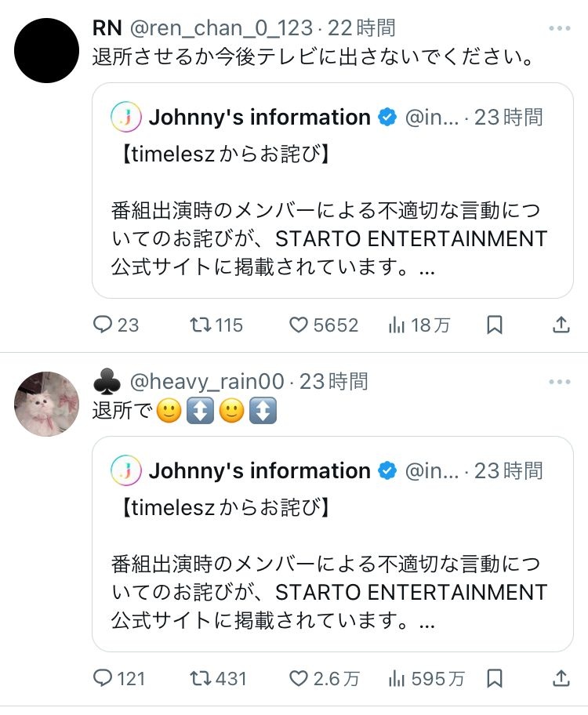The width and height of the screenshot is (588, 715).
Task: Bookmark RN's post
Action: (x=495, y=325)
